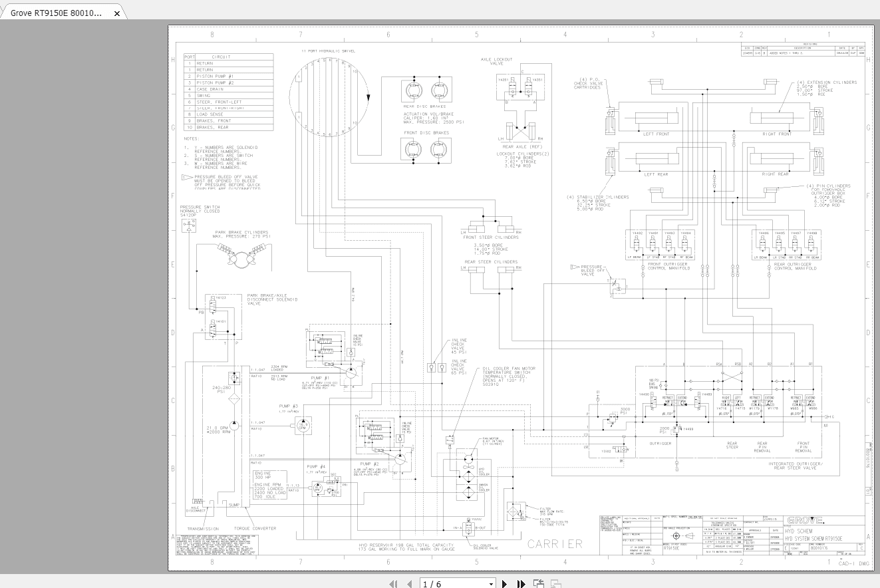Go to the previous page

pos(408,583)
